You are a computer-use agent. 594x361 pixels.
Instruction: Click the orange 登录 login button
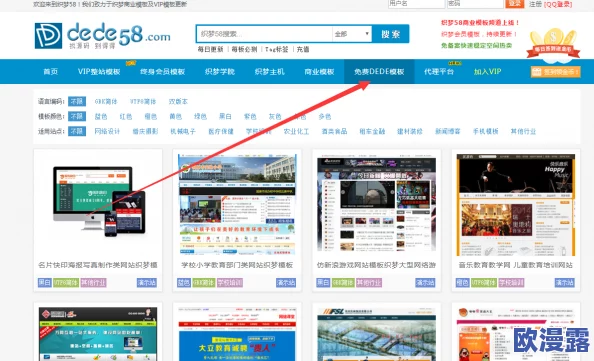click(x=514, y=3)
